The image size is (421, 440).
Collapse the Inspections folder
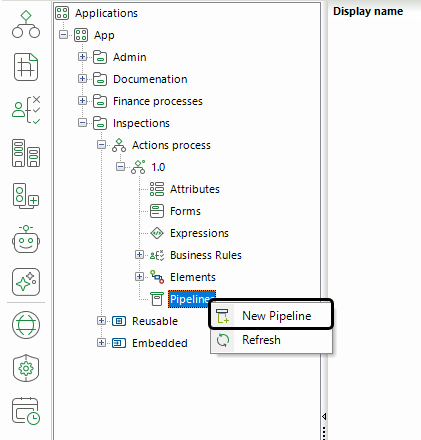82,123
